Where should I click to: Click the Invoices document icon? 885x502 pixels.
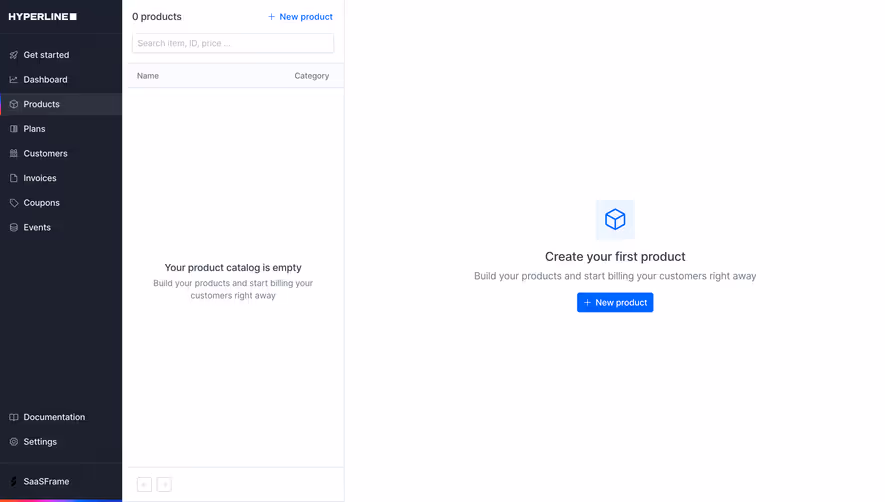[x=14, y=178]
